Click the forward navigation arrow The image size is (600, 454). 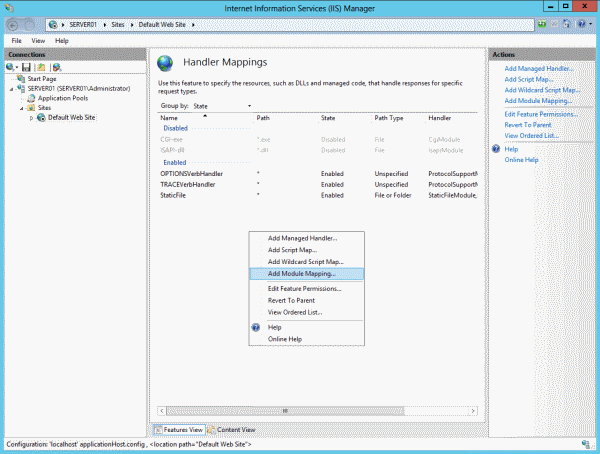(x=29, y=25)
